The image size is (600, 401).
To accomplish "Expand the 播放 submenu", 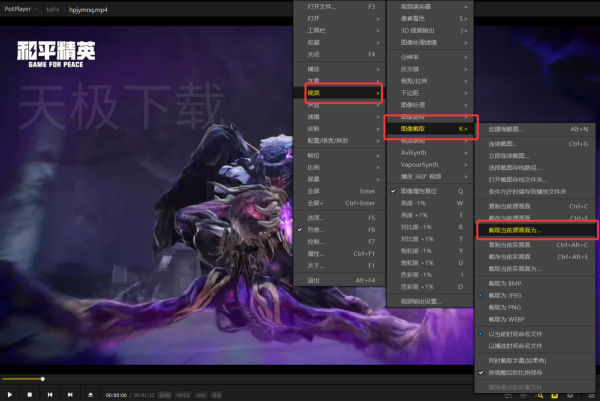I will (340, 69).
